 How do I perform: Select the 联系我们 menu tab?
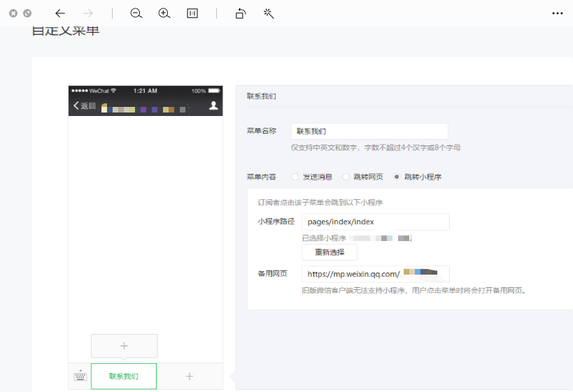(x=124, y=376)
